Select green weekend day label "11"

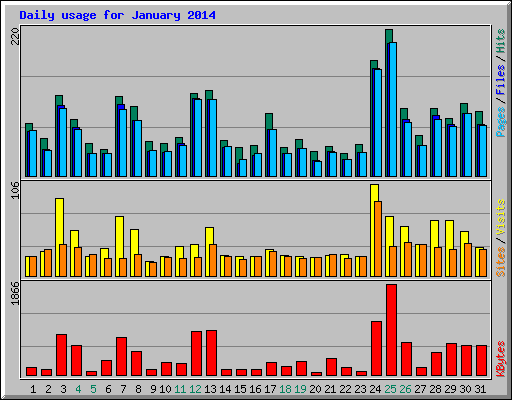(180, 389)
